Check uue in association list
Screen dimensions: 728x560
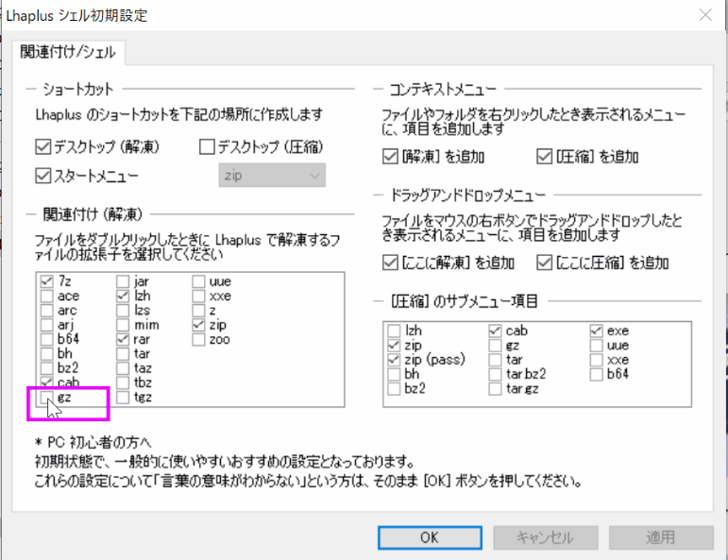[x=198, y=281]
